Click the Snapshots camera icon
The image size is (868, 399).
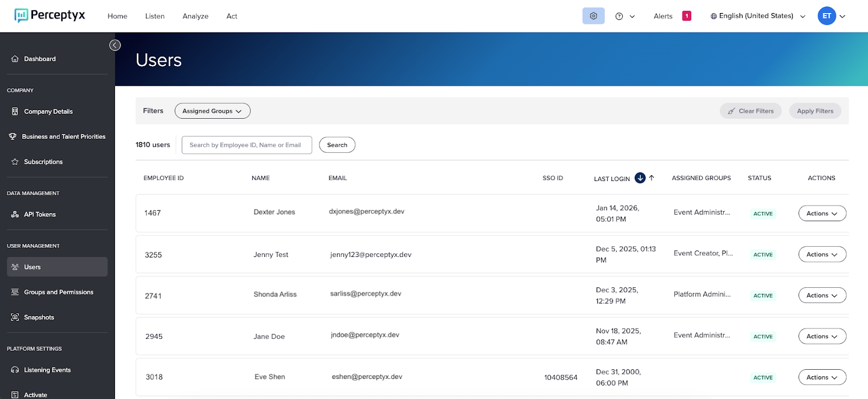tap(15, 318)
